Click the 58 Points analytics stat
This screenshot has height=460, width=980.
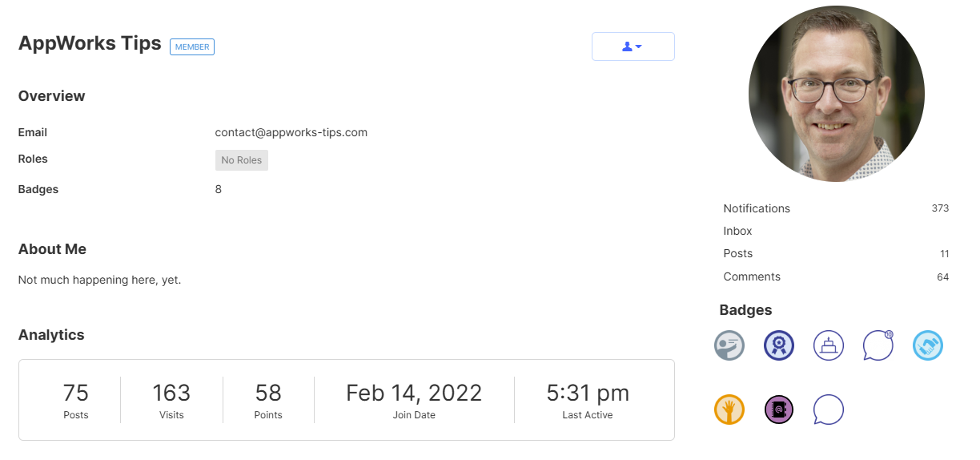[x=268, y=400]
